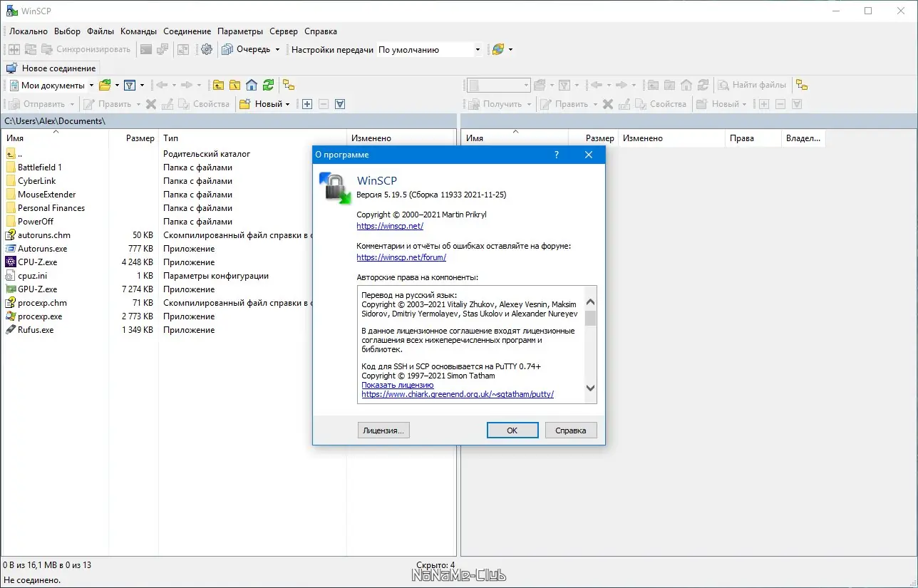Click the Синхронизировать toolbar button
Screen dimensions: 918x588
pyautogui.click(x=86, y=49)
